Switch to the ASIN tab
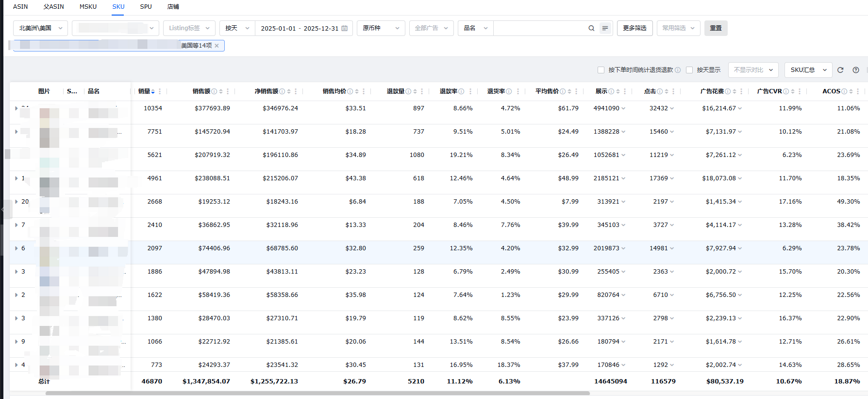Screen dimensions: 868x399 20,7
